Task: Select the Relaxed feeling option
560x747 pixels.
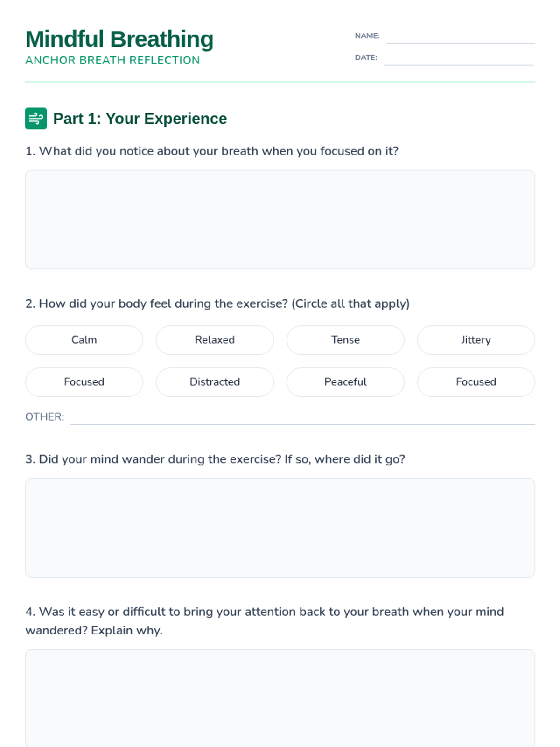Action: [x=215, y=340]
